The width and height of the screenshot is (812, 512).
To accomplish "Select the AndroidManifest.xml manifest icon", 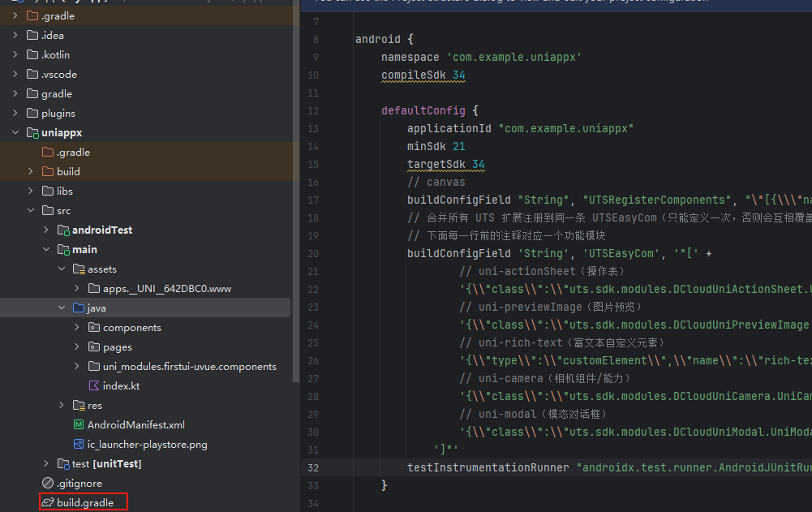I will click(x=79, y=424).
